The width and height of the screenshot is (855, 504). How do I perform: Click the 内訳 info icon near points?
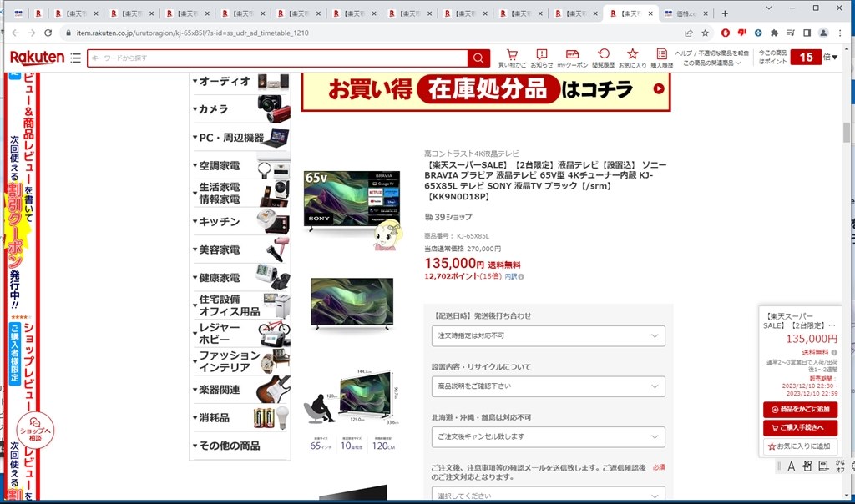click(521, 277)
